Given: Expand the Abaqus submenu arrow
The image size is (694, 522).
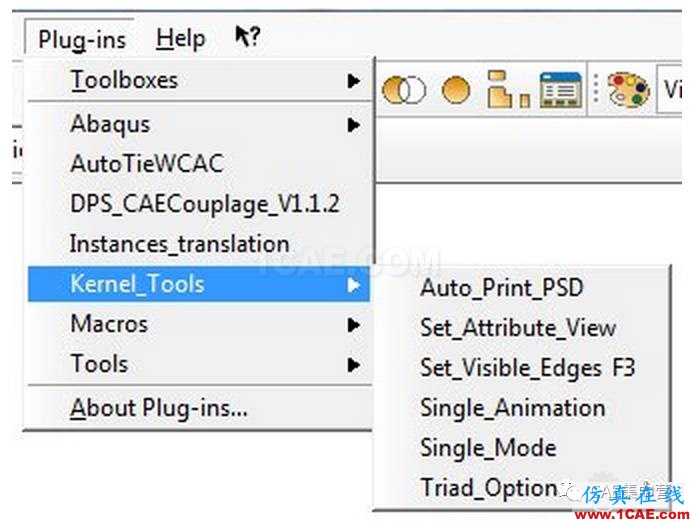Looking at the screenshot, I should [353, 125].
